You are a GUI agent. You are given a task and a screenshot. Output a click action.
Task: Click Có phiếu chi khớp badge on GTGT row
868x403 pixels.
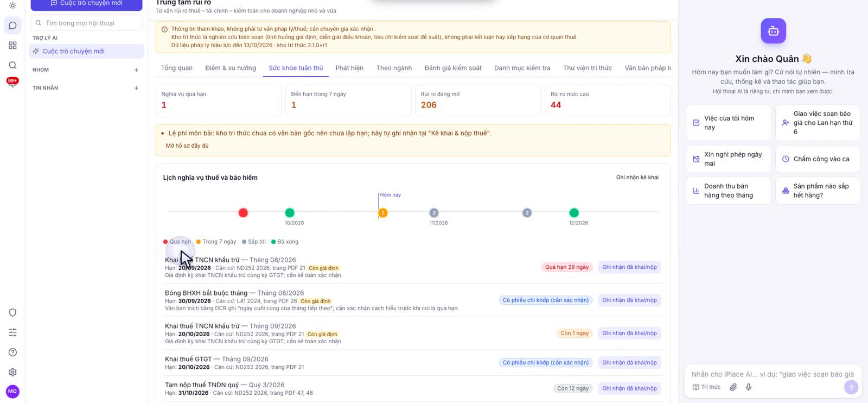(x=546, y=363)
